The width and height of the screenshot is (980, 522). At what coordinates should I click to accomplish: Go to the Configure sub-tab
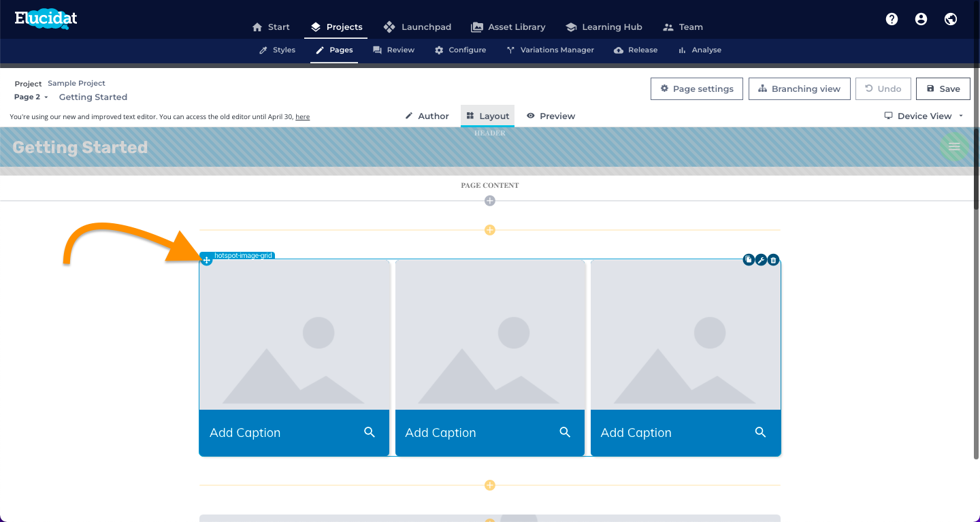[x=460, y=50]
